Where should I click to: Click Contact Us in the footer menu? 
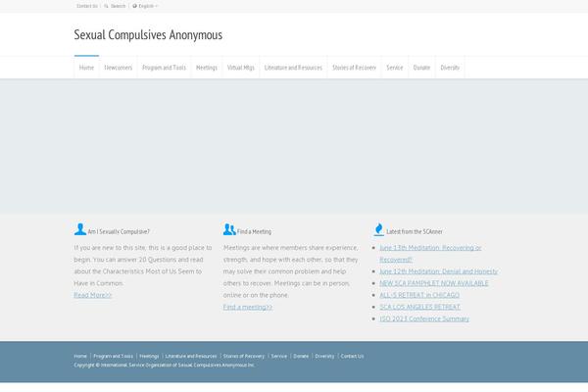pyautogui.click(x=352, y=356)
